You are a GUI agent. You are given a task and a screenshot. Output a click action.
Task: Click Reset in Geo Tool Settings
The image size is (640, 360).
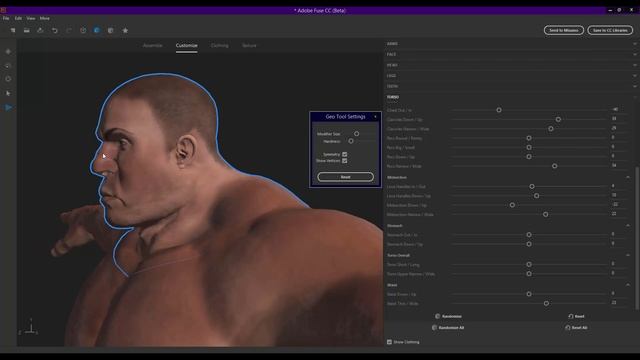(345, 177)
